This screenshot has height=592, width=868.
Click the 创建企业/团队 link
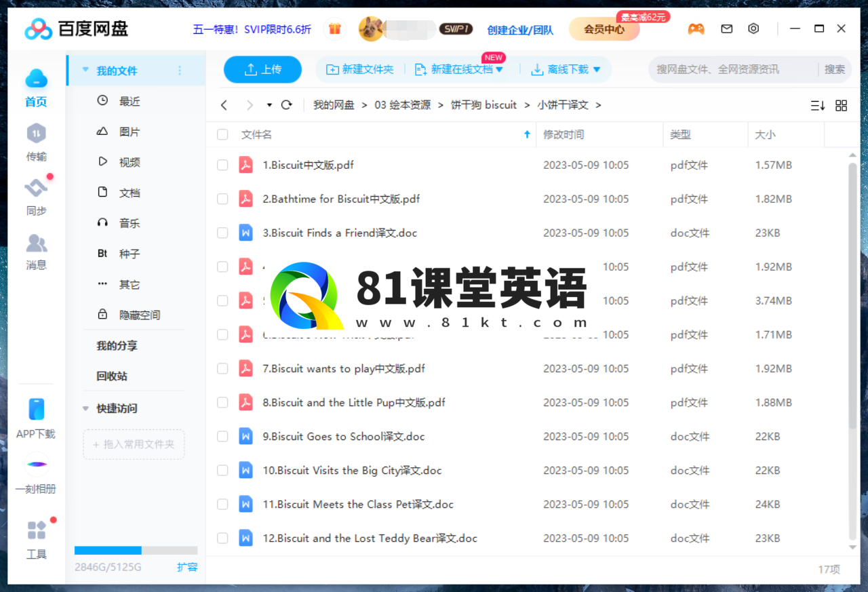(x=520, y=30)
